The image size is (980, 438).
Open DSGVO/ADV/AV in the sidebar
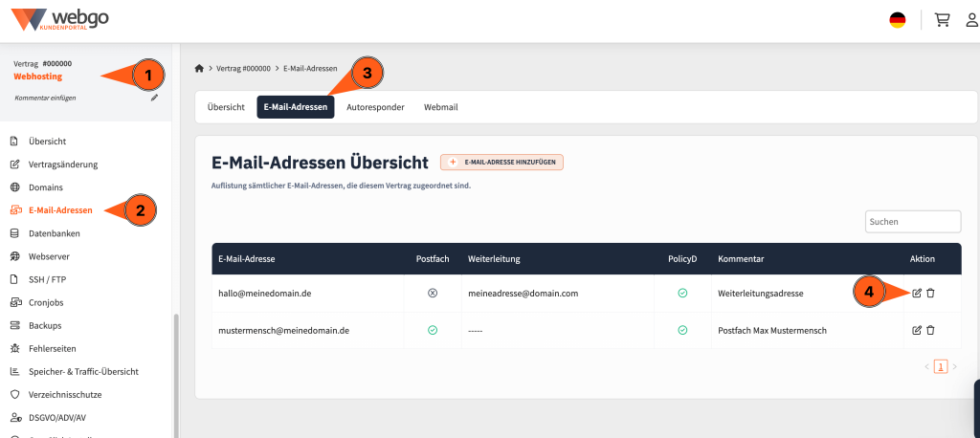click(x=56, y=417)
